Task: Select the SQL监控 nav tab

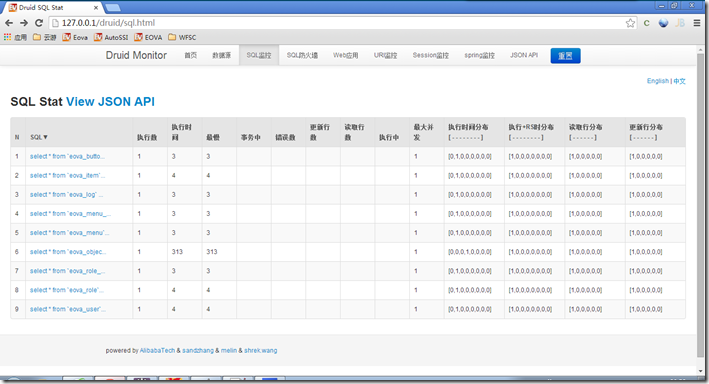Action: tap(259, 55)
